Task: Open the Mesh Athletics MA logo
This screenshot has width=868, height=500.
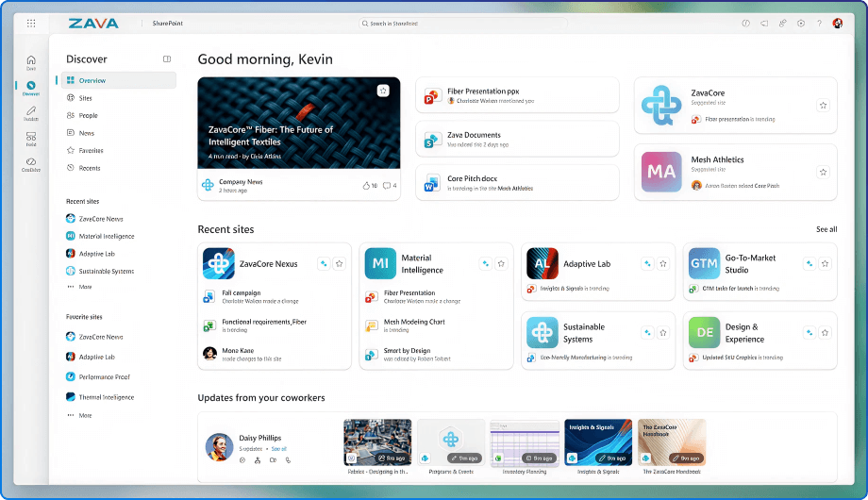Action: tap(661, 173)
